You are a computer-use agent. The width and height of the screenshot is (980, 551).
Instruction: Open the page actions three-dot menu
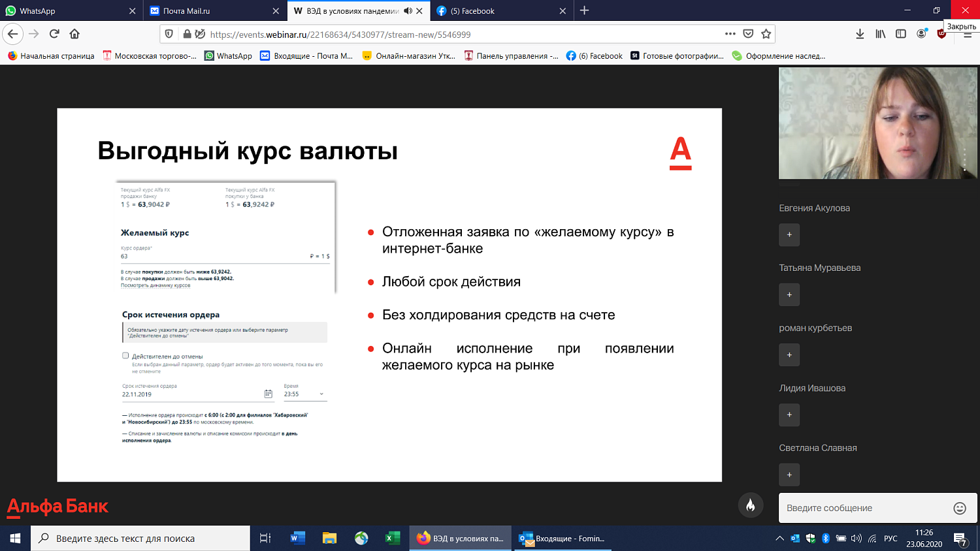[x=730, y=34]
